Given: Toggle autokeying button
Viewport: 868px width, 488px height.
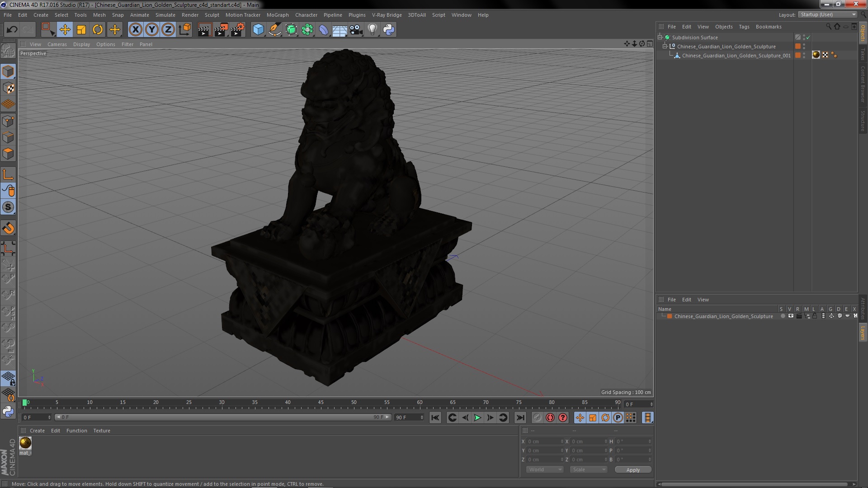Looking at the screenshot, I should pyautogui.click(x=550, y=418).
